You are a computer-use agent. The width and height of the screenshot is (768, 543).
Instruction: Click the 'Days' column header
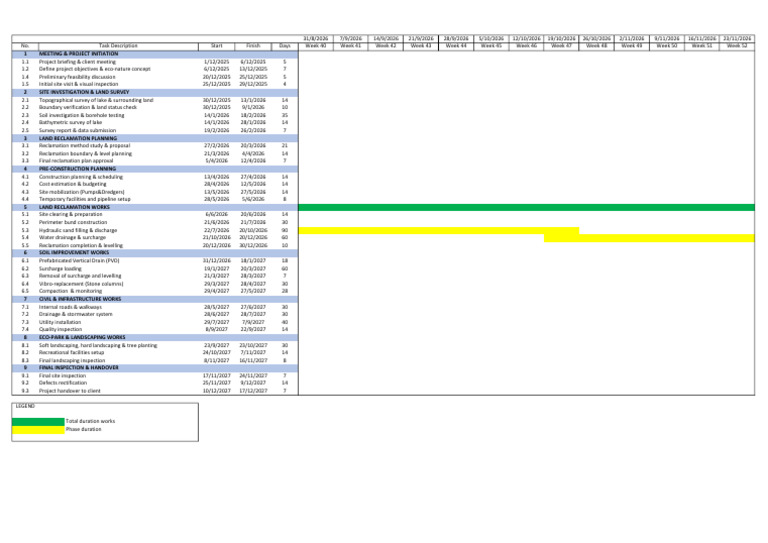285,46
